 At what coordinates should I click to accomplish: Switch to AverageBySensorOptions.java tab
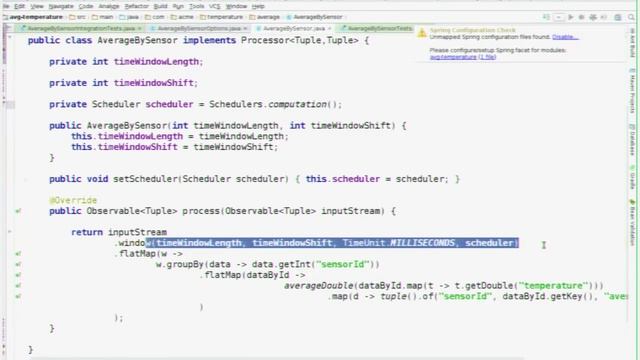coord(199,28)
